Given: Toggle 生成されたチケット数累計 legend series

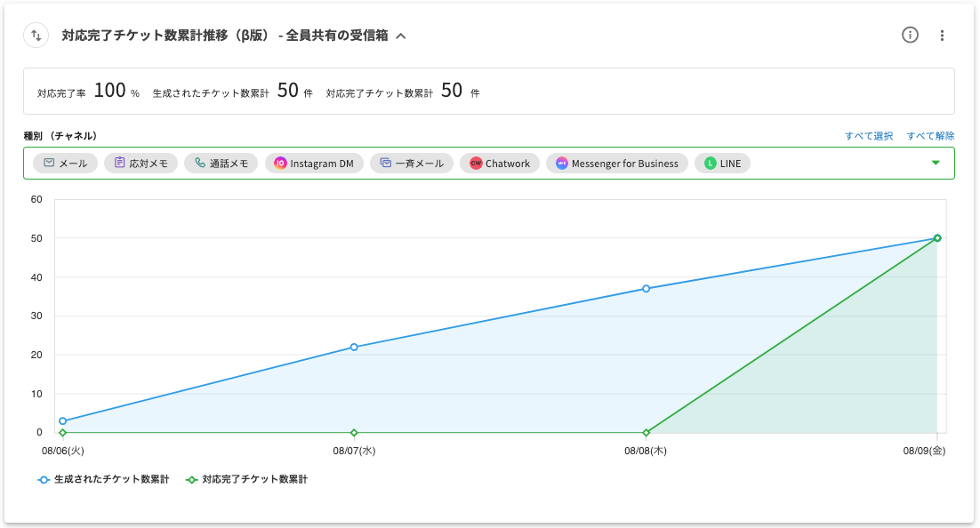Looking at the screenshot, I should click(x=103, y=479).
